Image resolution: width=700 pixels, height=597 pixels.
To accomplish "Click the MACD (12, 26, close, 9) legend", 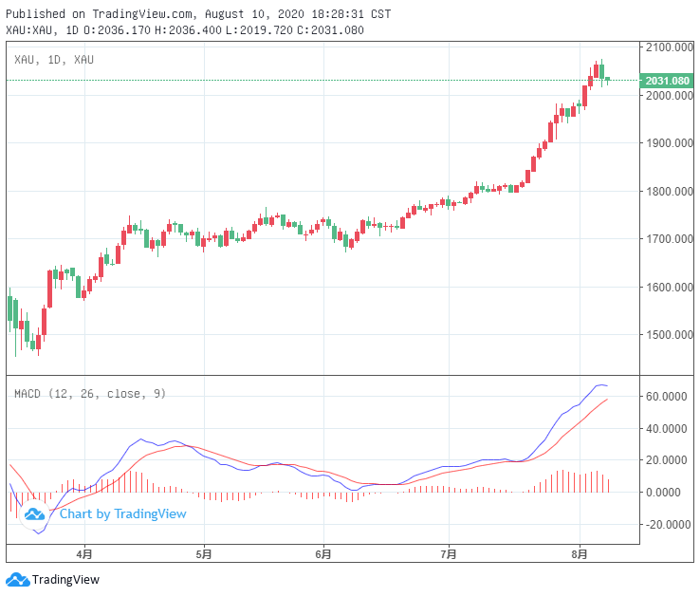I will (89, 393).
